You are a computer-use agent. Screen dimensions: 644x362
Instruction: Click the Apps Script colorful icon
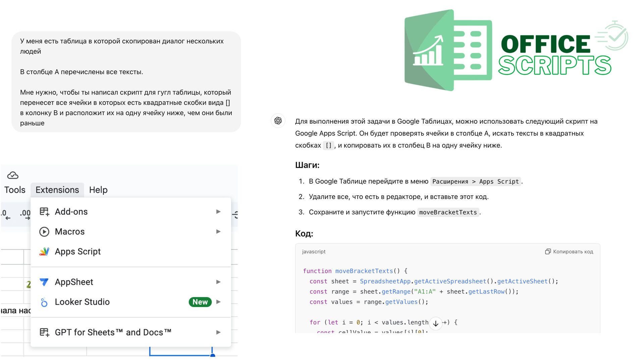pos(44,251)
